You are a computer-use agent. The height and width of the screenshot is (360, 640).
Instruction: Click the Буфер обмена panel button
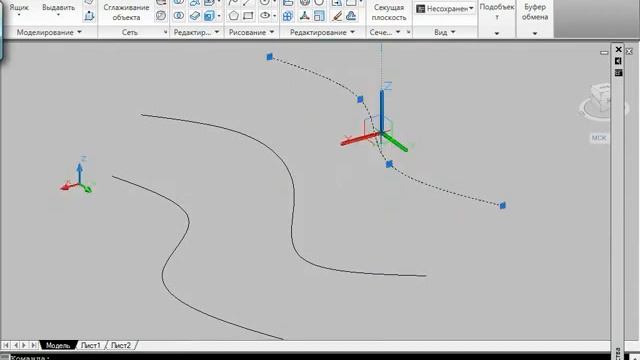535,12
